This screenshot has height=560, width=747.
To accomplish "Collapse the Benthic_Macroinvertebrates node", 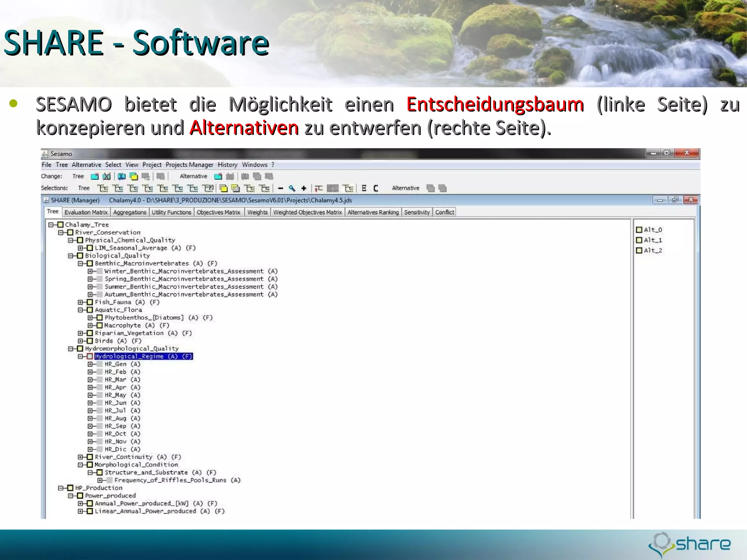I will click(x=80, y=264).
